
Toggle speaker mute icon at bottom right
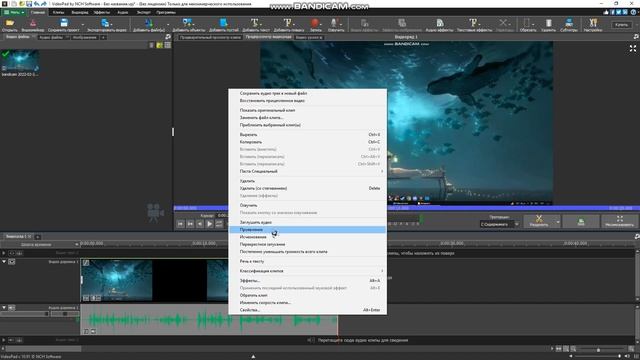click(627, 356)
